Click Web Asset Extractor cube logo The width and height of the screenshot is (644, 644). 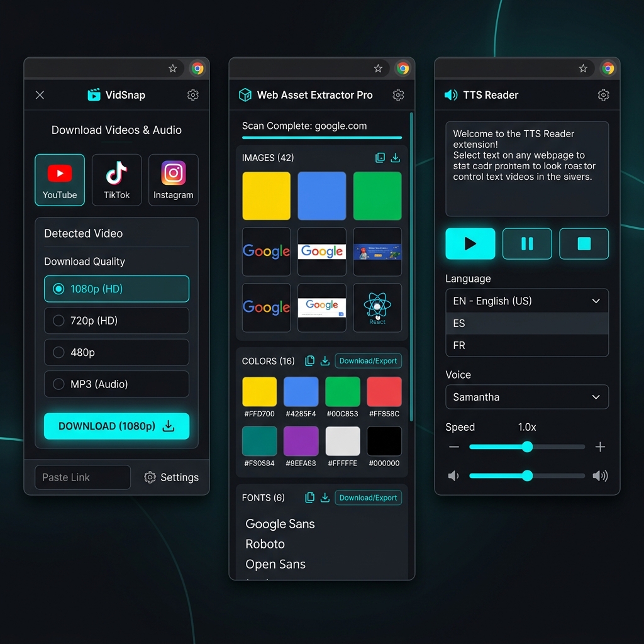pos(245,95)
